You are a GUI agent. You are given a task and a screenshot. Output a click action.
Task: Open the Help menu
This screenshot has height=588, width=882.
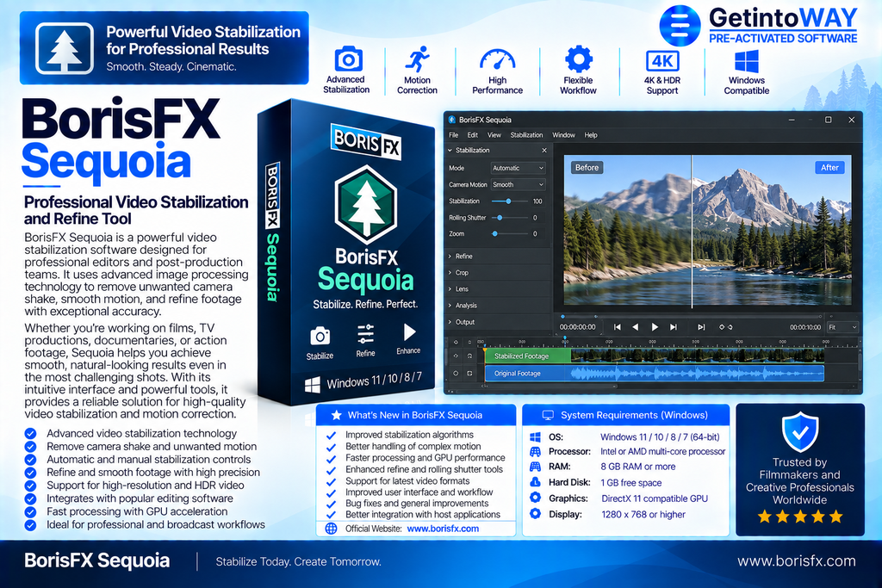[591, 135]
